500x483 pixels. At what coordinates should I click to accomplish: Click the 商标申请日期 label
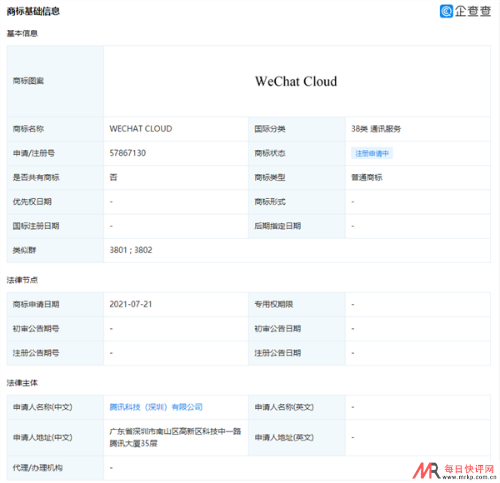point(36,304)
